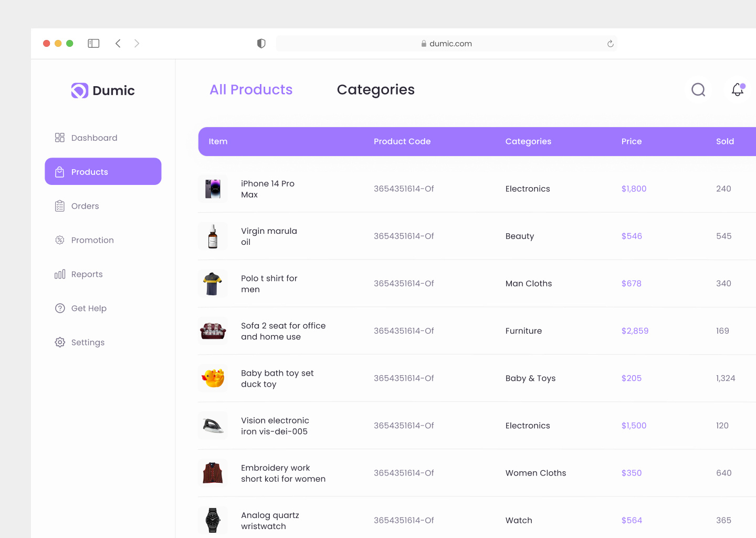Click the Sold column header
The width and height of the screenshot is (756, 538).
[725, 141]
